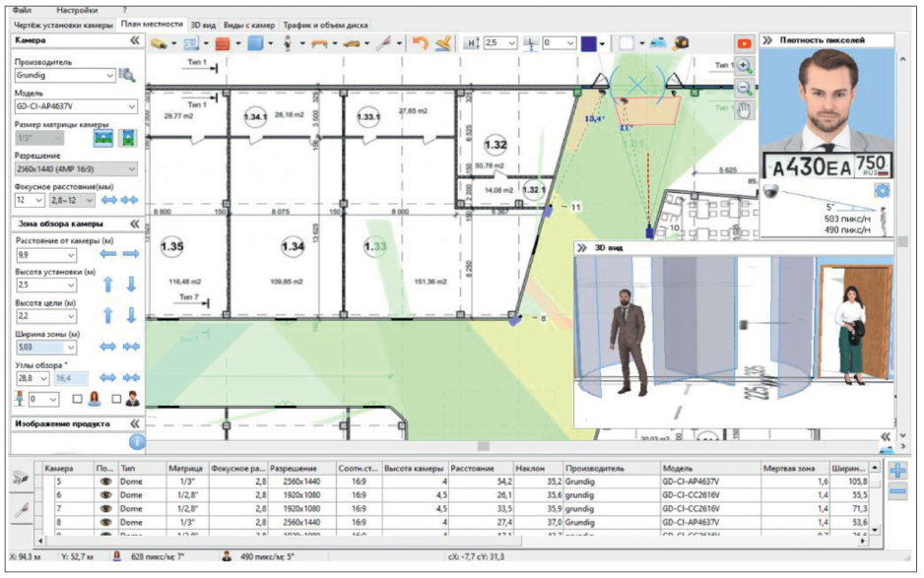
Task: Switch to the 3D вид tab
Action: point(203,26)
